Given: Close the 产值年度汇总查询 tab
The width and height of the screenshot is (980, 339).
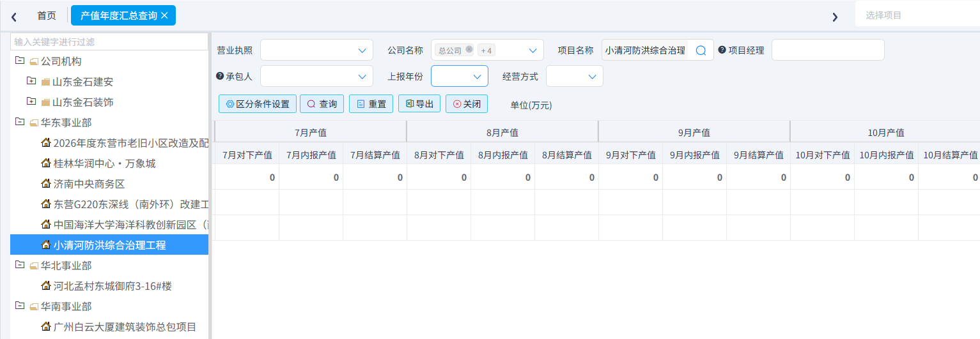Looking at the screenshot, I should [x=164, y=15].
